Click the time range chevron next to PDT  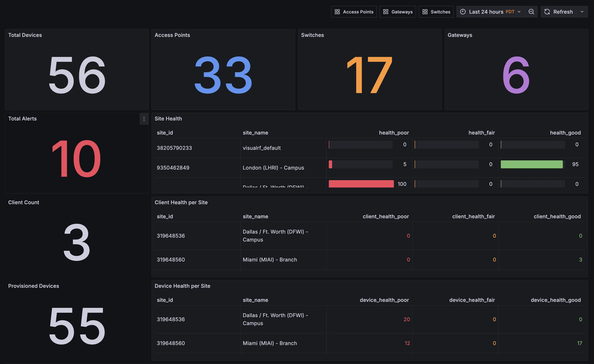tap(519, 12)
